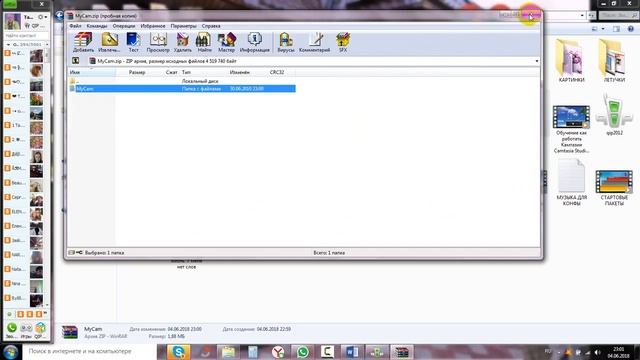Open the Просмотр (View) tool
640x360 pixels.
(x=158, y=42)
